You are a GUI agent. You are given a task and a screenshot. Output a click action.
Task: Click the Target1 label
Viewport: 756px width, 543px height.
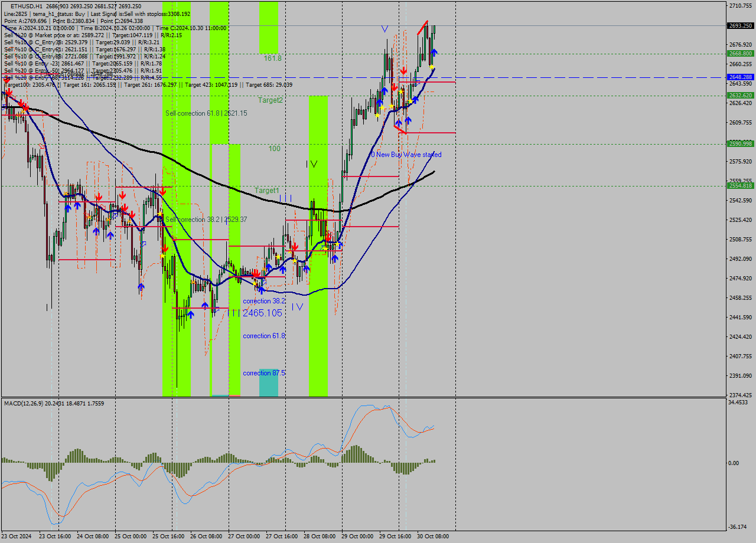coord(267,191)
